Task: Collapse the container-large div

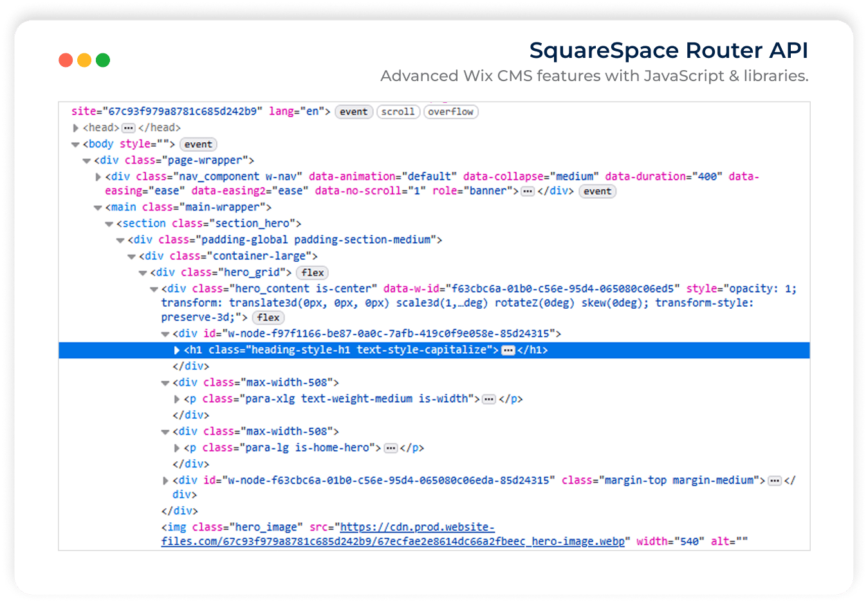Action: [132, 257]
